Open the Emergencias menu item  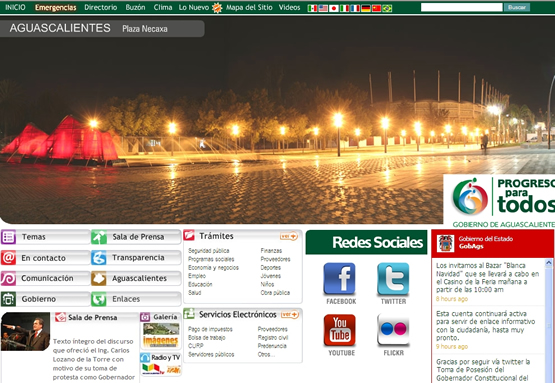(x=56, y=7)
